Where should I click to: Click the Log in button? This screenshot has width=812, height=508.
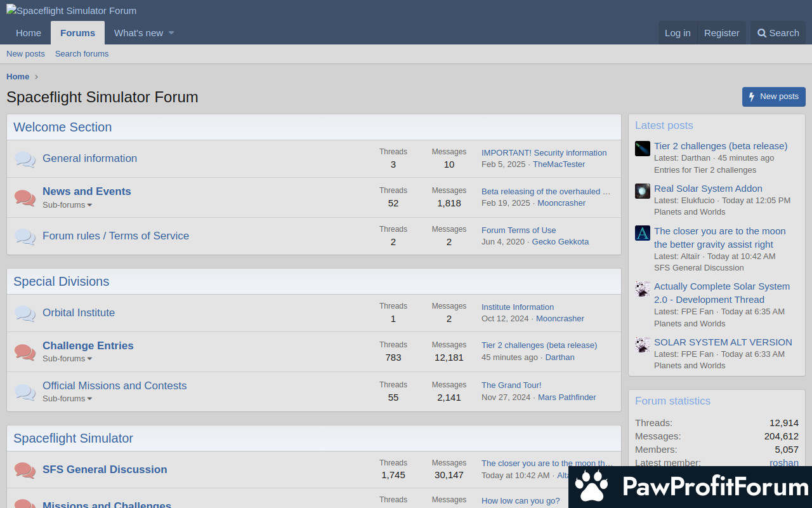(x=678, y=33)
